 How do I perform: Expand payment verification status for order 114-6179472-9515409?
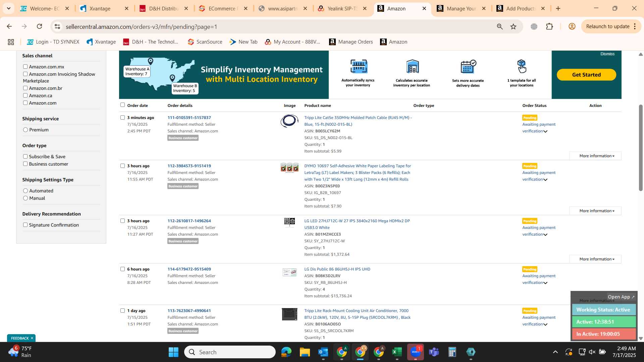(545, 283)
